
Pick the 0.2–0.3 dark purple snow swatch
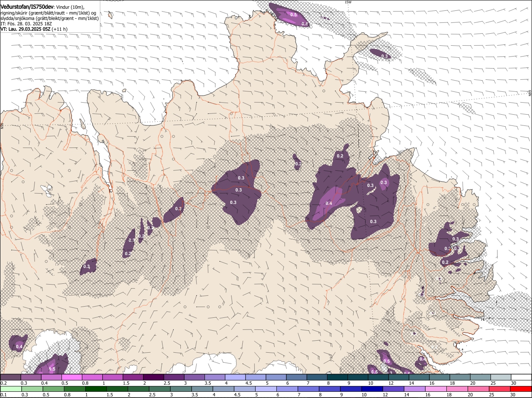click(11, 377)
